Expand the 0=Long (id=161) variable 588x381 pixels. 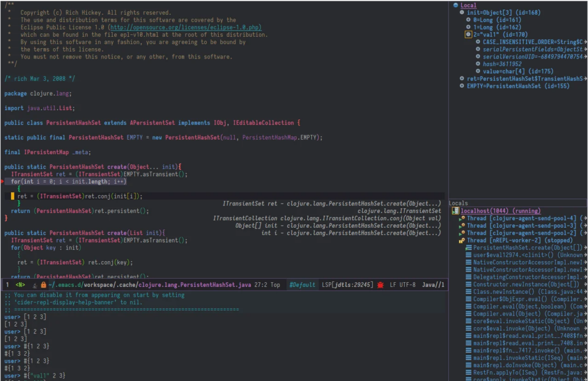click(x=470, y=21)
